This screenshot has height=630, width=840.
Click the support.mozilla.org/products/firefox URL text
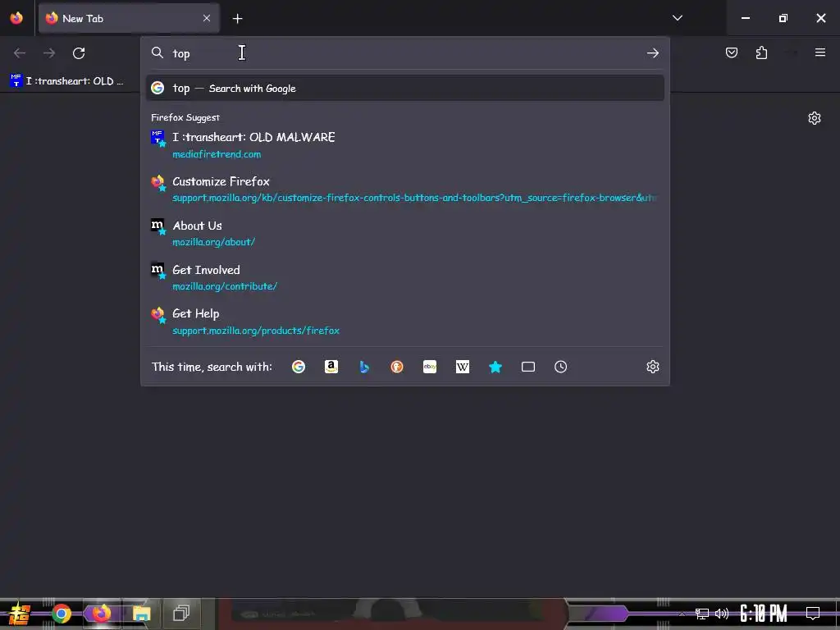coord(256,331)
